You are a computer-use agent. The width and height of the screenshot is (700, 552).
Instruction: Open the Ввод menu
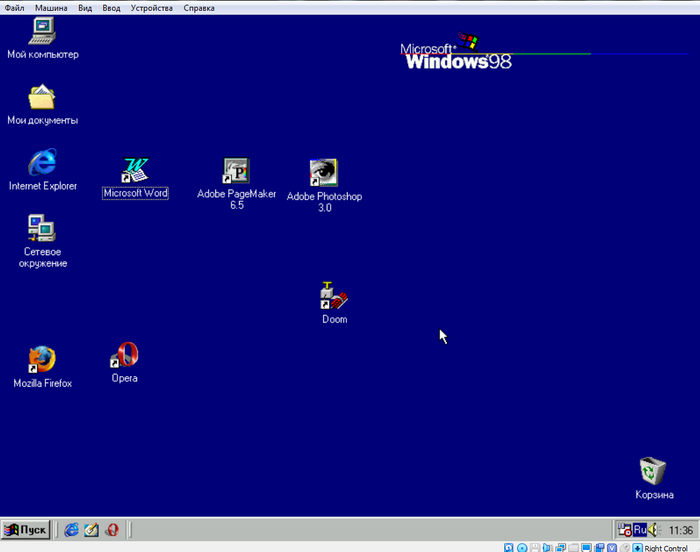[111, 8]
